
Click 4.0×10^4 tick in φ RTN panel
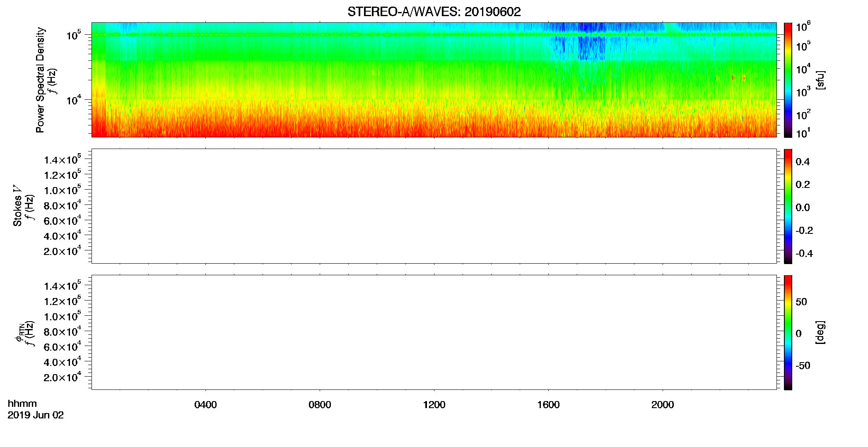tap(62, 362)
